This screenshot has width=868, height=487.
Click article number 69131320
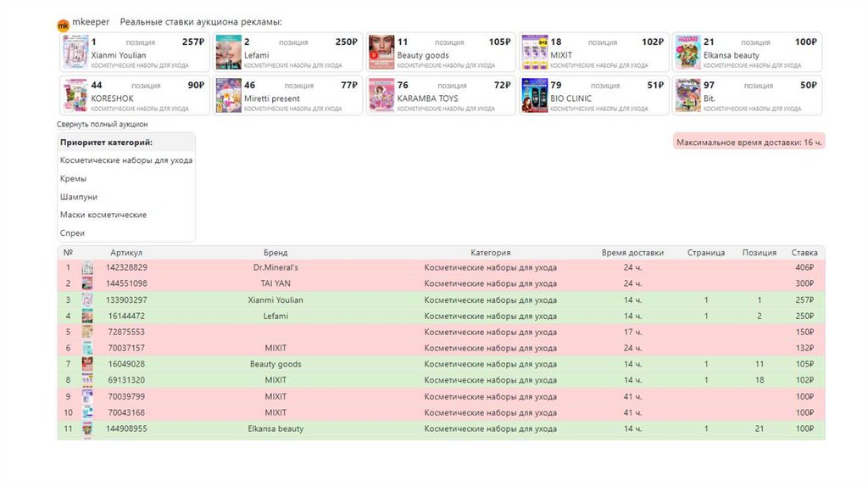126,381
